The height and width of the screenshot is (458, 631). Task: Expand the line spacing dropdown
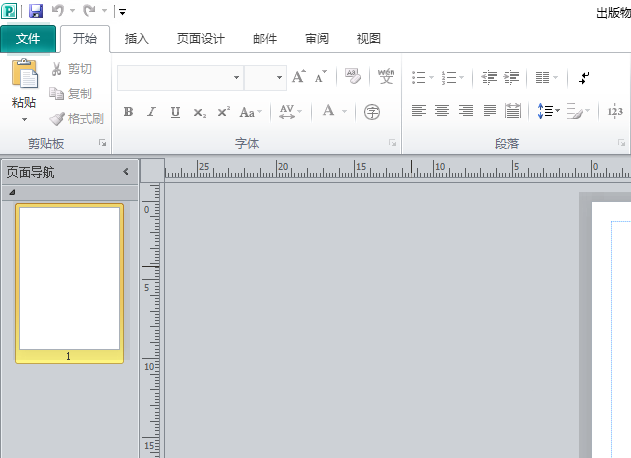coord(557,111)
